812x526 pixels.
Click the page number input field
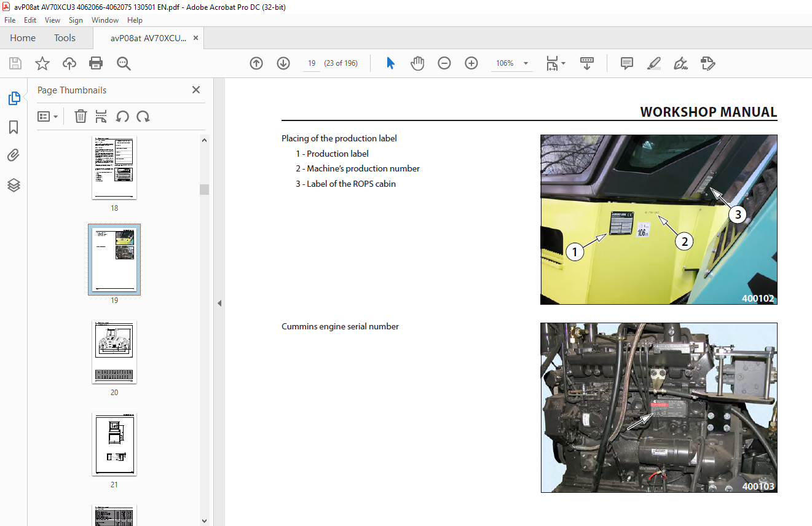[x=312, y=63]
